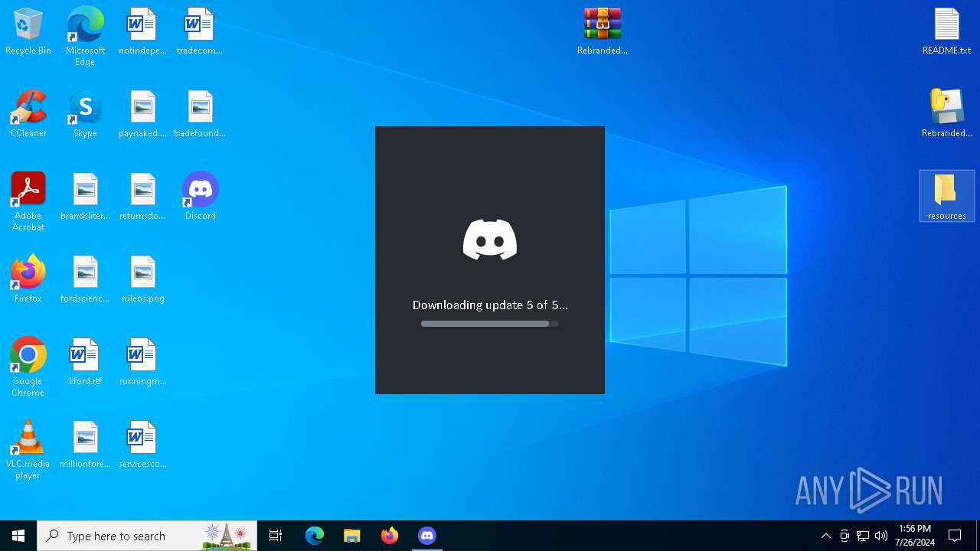Screen dimensions: 980x551
Task: Click the Discord update progress bar
Action: tap(490, 324)
